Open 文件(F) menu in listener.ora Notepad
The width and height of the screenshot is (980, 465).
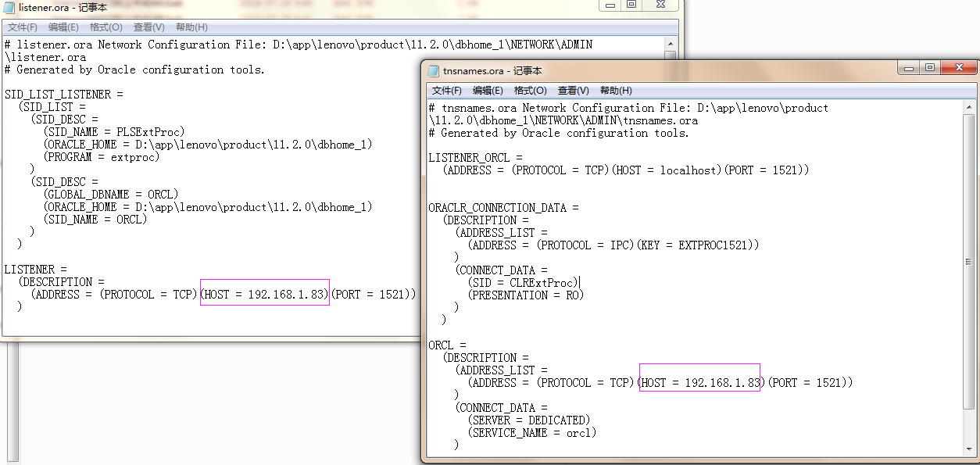(x=23, y=27)
